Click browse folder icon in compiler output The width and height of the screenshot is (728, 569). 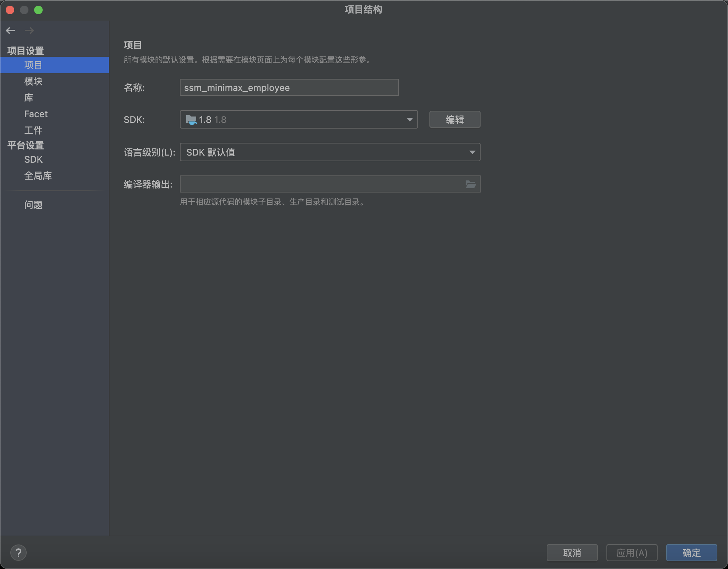pos(470,184)
